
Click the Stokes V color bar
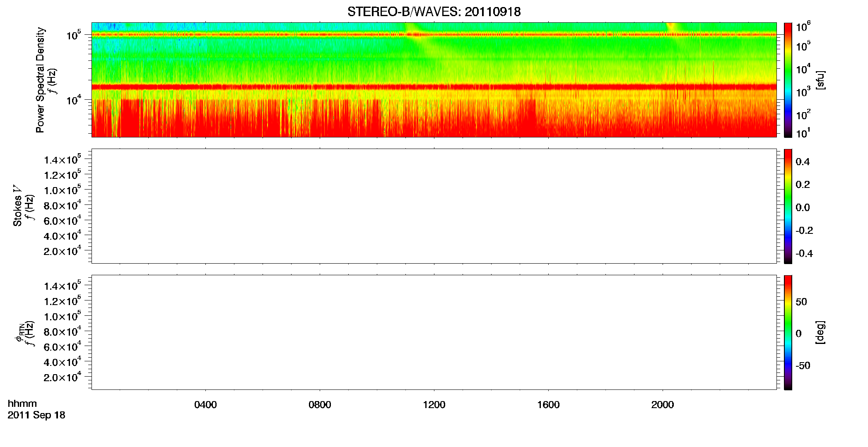788,206
